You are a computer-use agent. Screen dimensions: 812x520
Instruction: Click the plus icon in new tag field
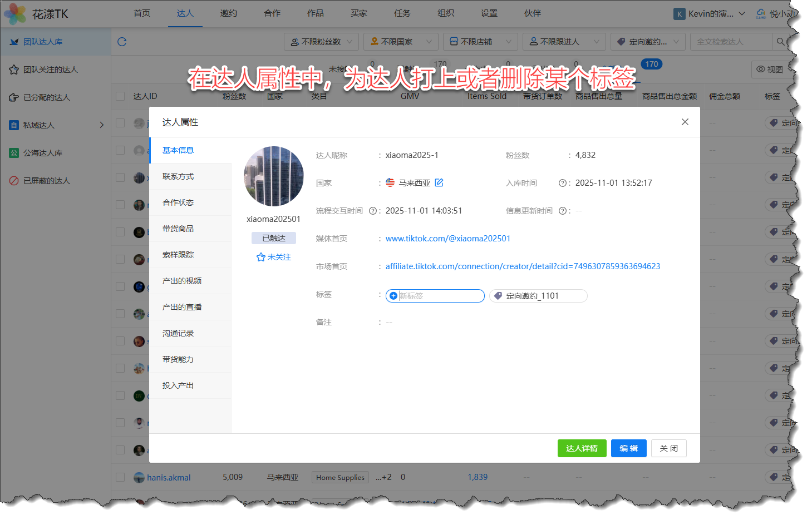(393, 296)
